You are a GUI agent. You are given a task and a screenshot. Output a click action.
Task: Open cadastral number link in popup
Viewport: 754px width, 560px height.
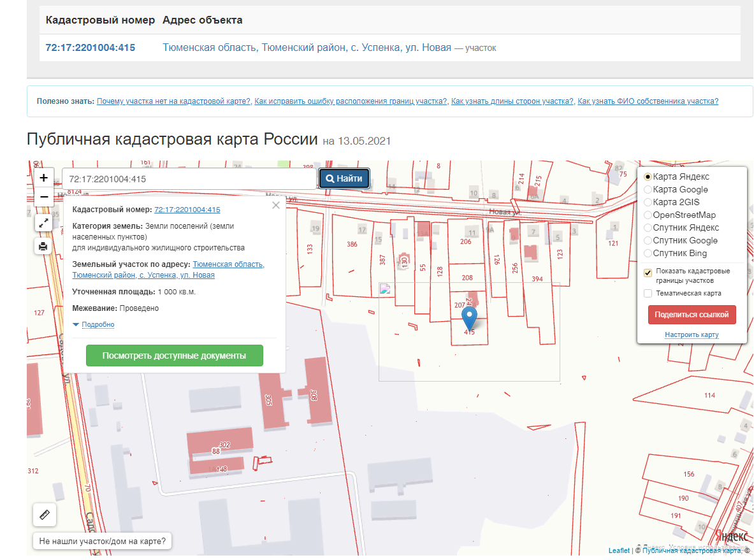(x=187, y=210)
